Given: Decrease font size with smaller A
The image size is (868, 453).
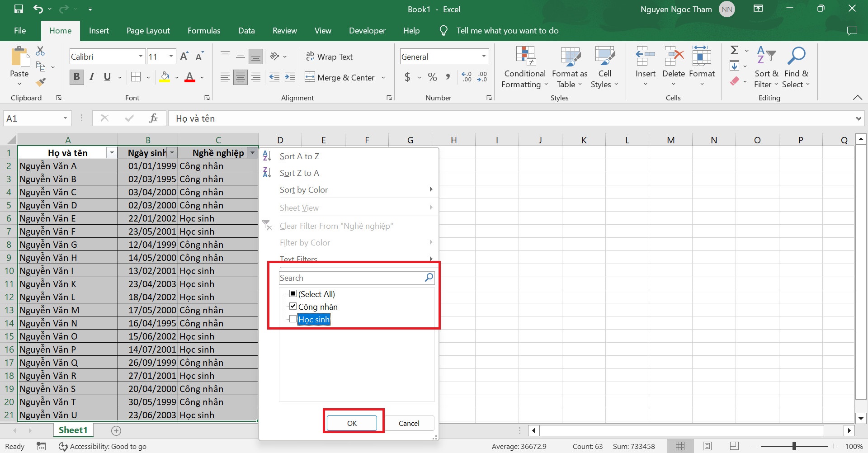Looking at the screenshot, I should (x=199, y=57).
